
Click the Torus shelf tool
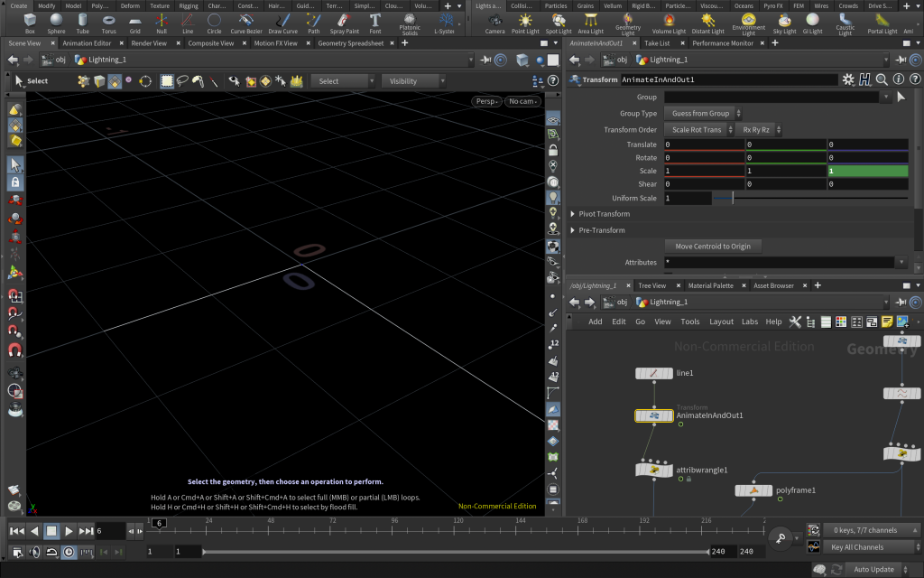point(108,22)
